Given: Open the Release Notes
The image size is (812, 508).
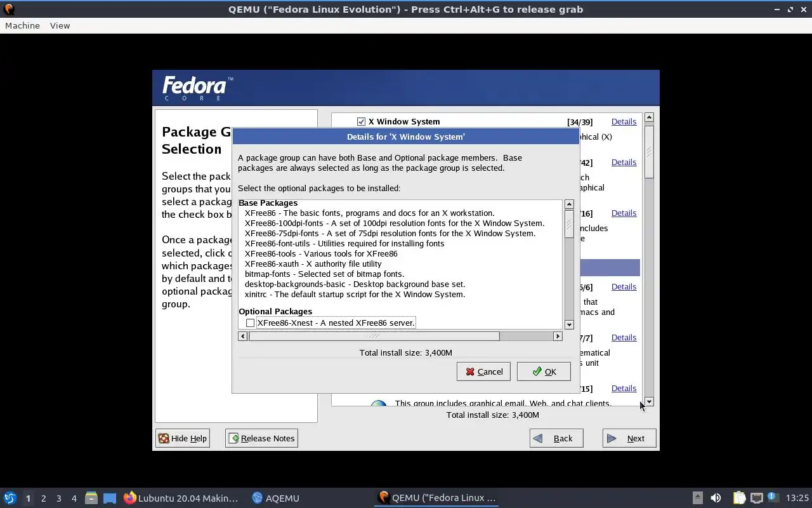Looking at the screenshot, I should point(261,438).
